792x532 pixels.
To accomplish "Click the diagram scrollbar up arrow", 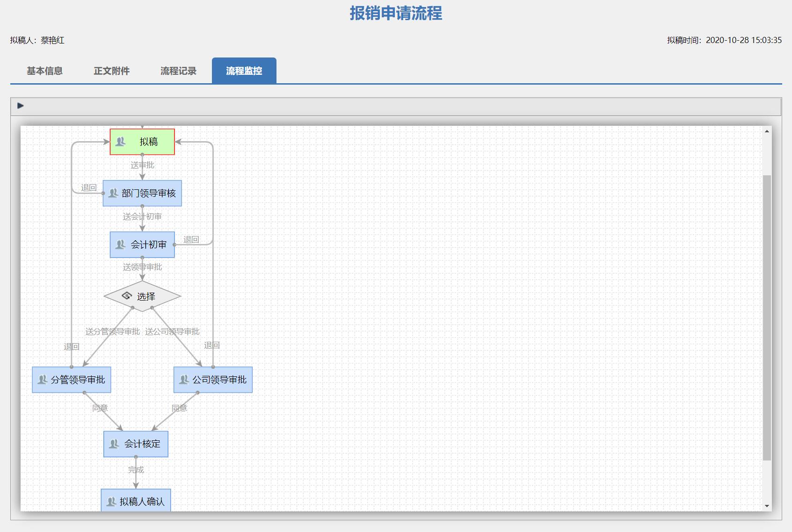I will pyautogui.click(x=767, y=131).
